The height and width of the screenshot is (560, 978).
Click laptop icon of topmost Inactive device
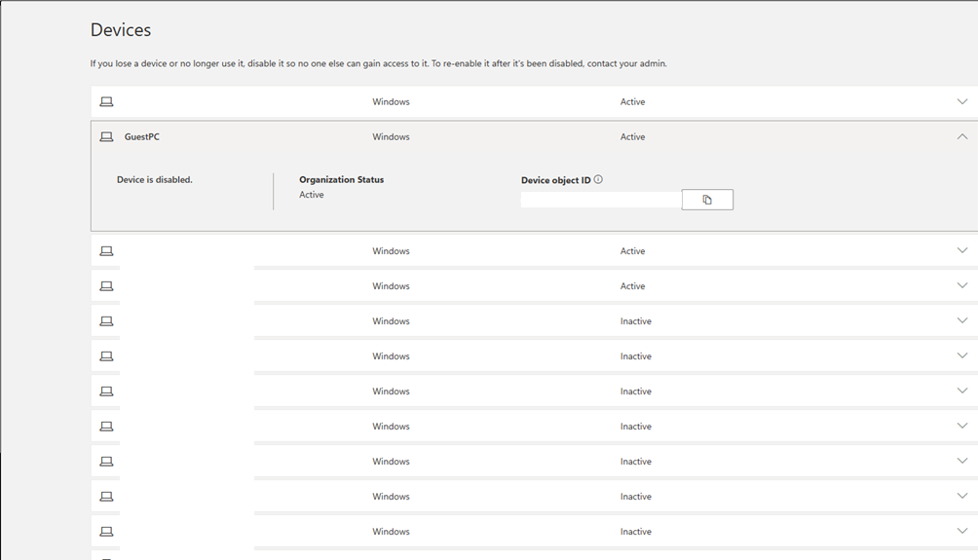106,320
